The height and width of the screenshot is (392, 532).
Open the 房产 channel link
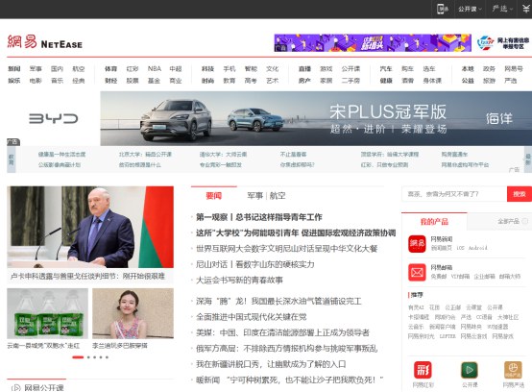[304, 81]
